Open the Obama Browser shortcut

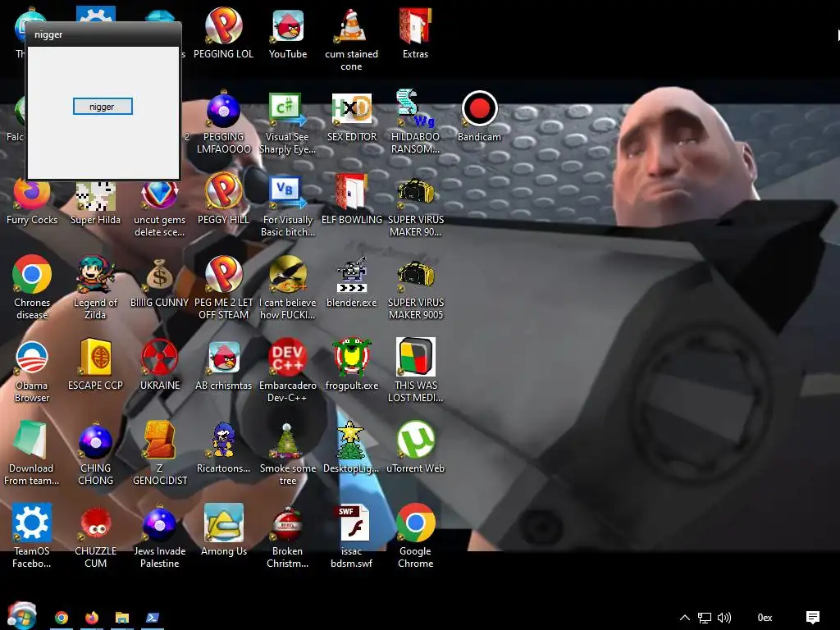(32, 357)
